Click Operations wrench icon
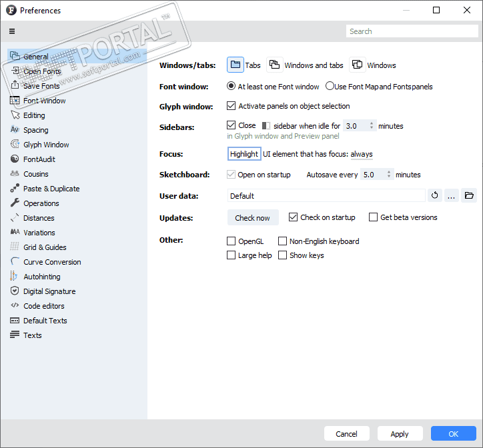Screen dimensions: 483x448 tap(15, 203)
